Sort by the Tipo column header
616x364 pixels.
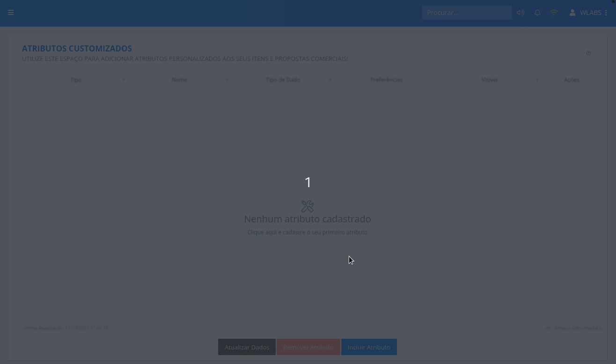pyautogui.click(x=76, y=80)
